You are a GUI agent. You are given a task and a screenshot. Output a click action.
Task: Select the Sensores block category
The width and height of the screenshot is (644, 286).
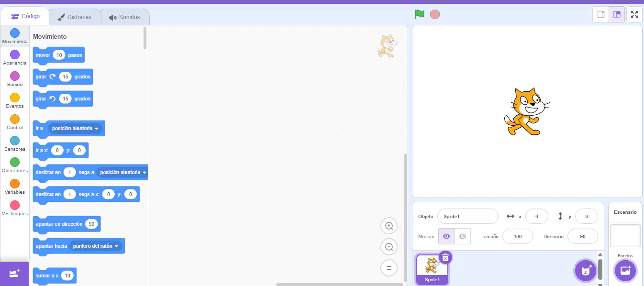[15, 143]
